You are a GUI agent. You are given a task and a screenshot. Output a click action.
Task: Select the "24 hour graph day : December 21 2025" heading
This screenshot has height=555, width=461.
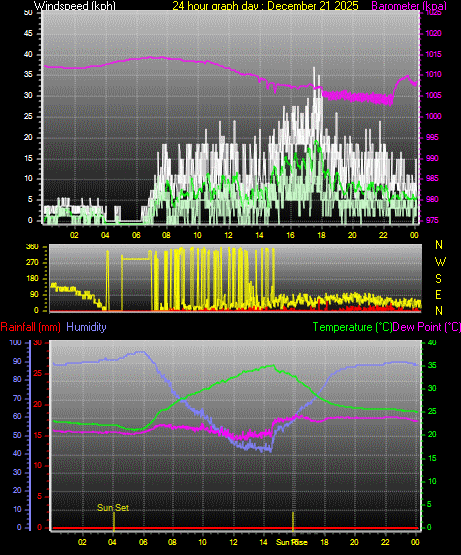(x=265, y=5)
